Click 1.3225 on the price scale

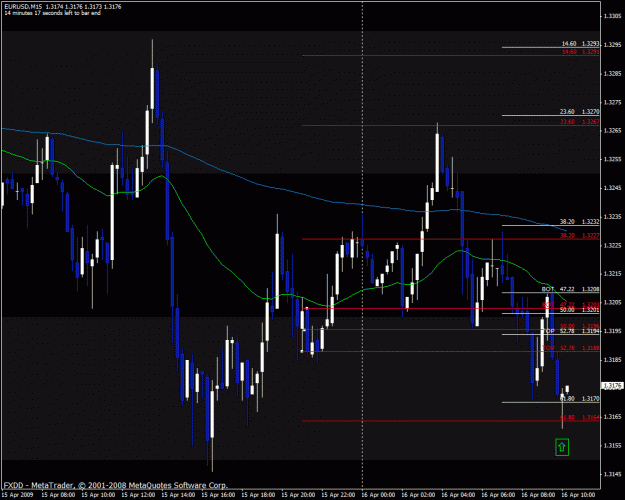[613, 245]
